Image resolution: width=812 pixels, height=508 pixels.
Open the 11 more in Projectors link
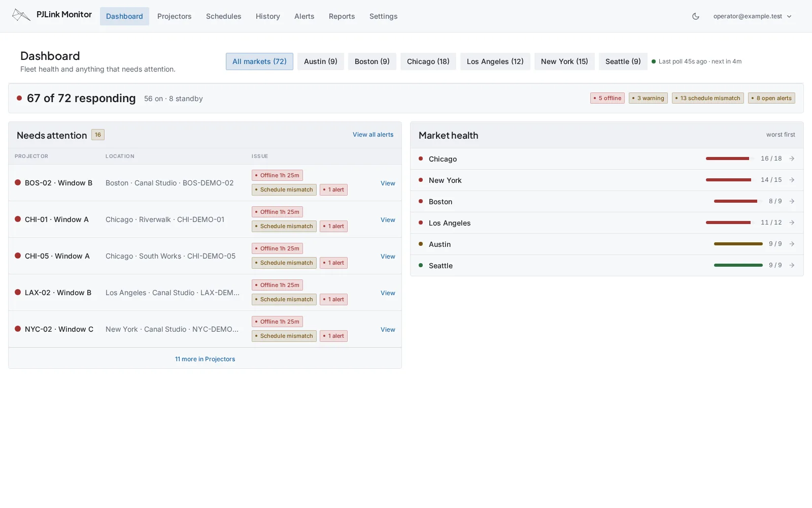[205, 359]
